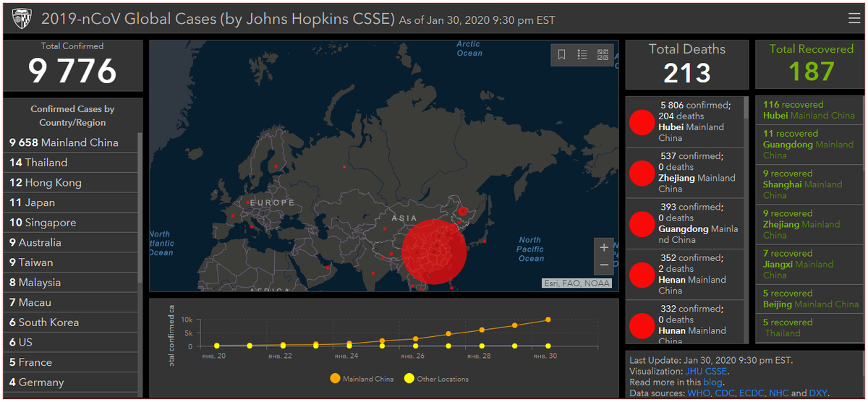The height and width of the screenshot is (402, 868).
Task: Click the Total Confirmed 9 776 counter
Action: tap(72, 66)
